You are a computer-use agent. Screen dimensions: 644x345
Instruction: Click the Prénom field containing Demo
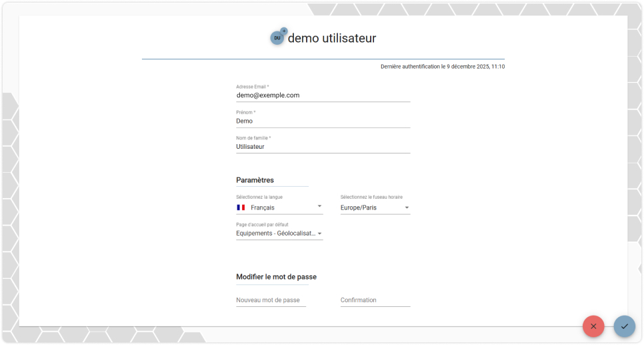click(323, 121)
